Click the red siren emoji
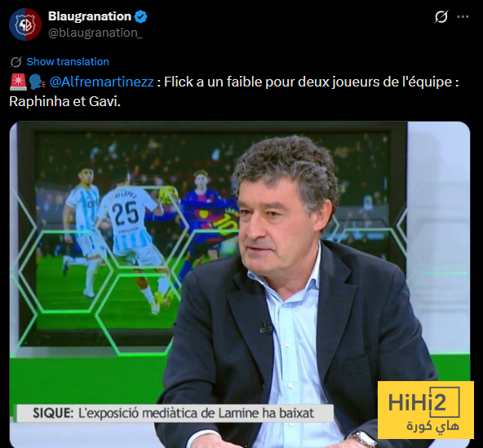This screenshot has height=448, width=483. [18, 82]
